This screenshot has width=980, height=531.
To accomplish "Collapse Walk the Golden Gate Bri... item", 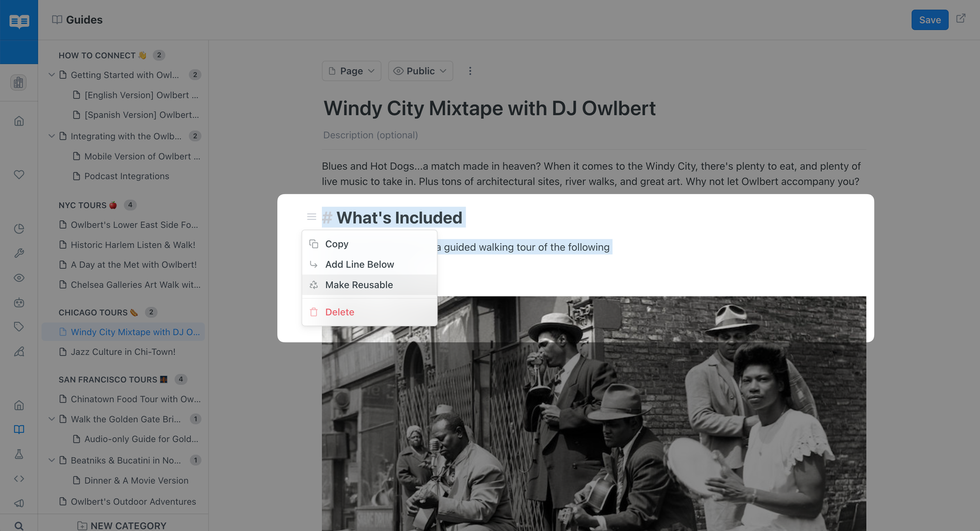I will [x=51, y=419].
